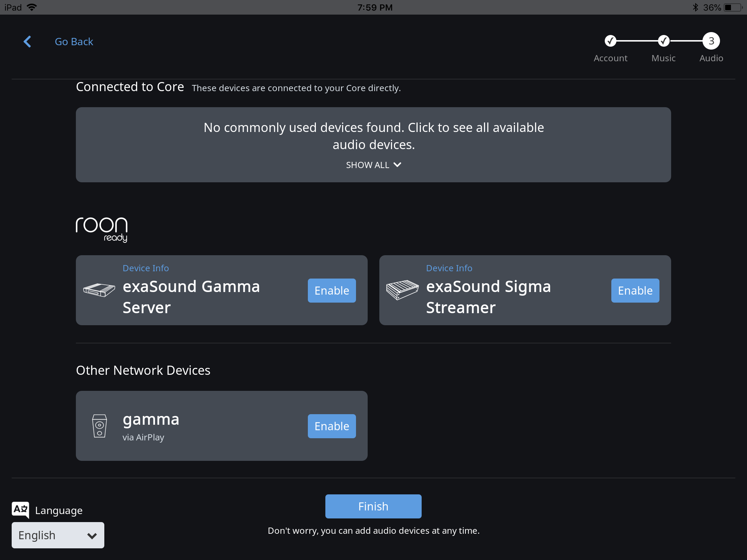The height and width of the screenshot is (560, 747).
Task: Select the Account step checkmark circle
Action: [x=610, y=41]
